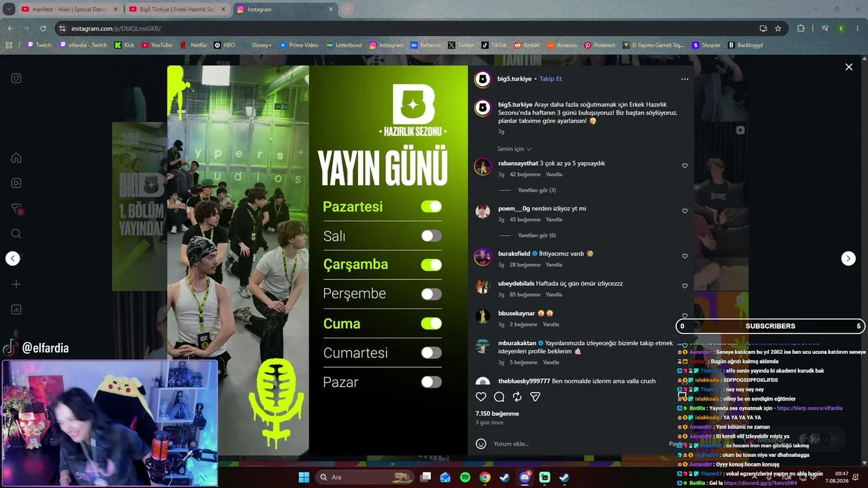Like the Instagram post with heart icon
Screen dimensions: 868x488
(x=481, y=397)
